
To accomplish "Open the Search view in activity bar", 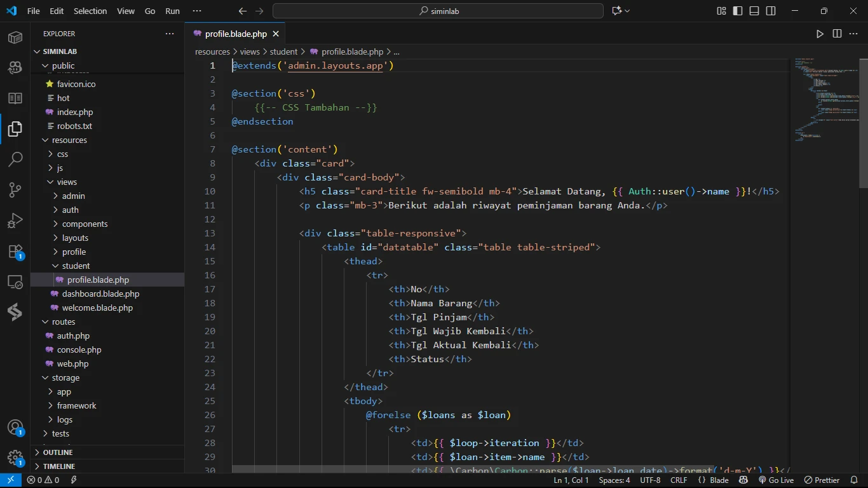I will pos(15,159).
